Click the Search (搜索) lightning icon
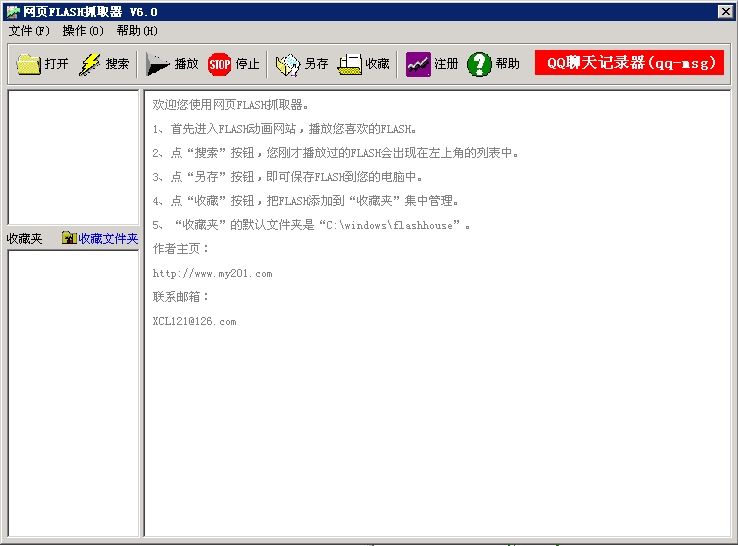Image resolution: width=738 pixels, height=546 pixels. point(89,64)
